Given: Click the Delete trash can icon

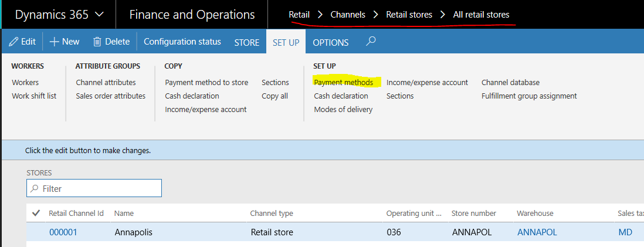Looking at the screenshot, I should (97, 42).
